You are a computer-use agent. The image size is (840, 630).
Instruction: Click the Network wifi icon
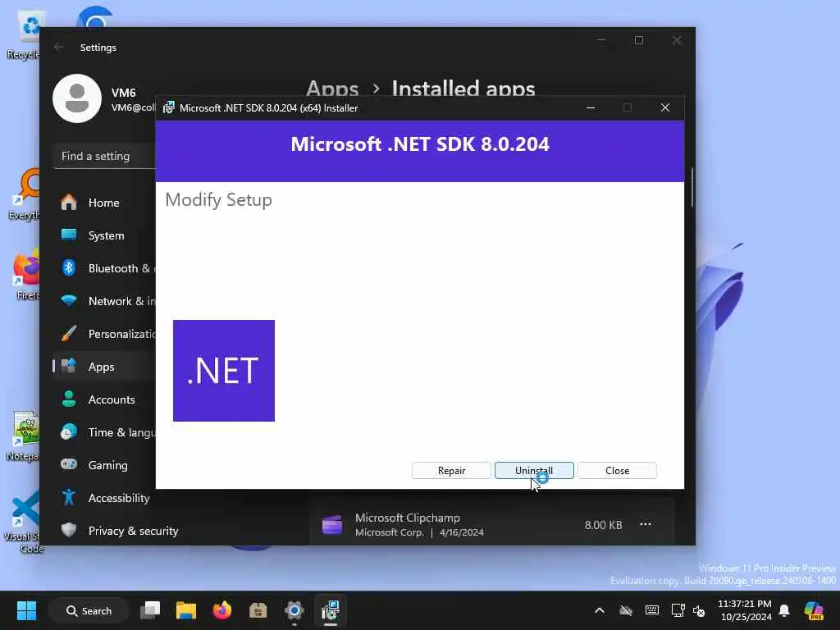point(69,300)
